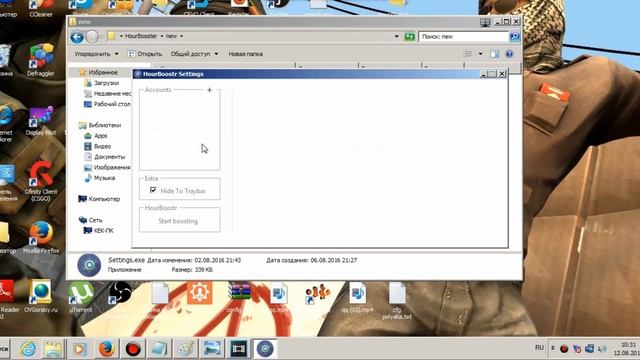Go back in the Explorer window
640x360 pixels.
point(77,37)
